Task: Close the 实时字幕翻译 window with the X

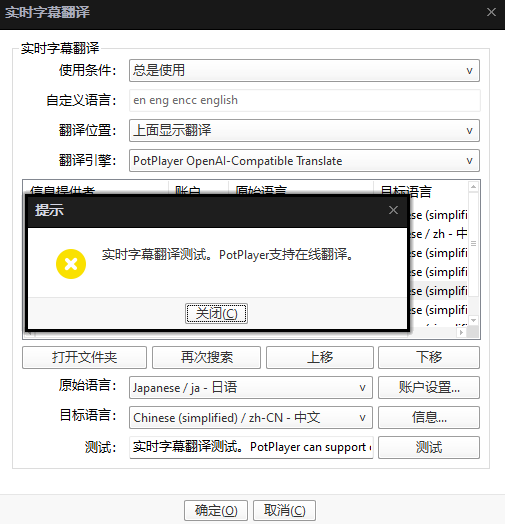Action: click(x=491, y=12)
